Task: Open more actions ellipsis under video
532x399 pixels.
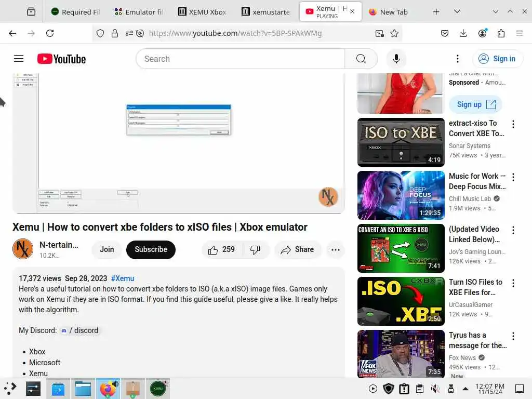Action: (336, 250)
